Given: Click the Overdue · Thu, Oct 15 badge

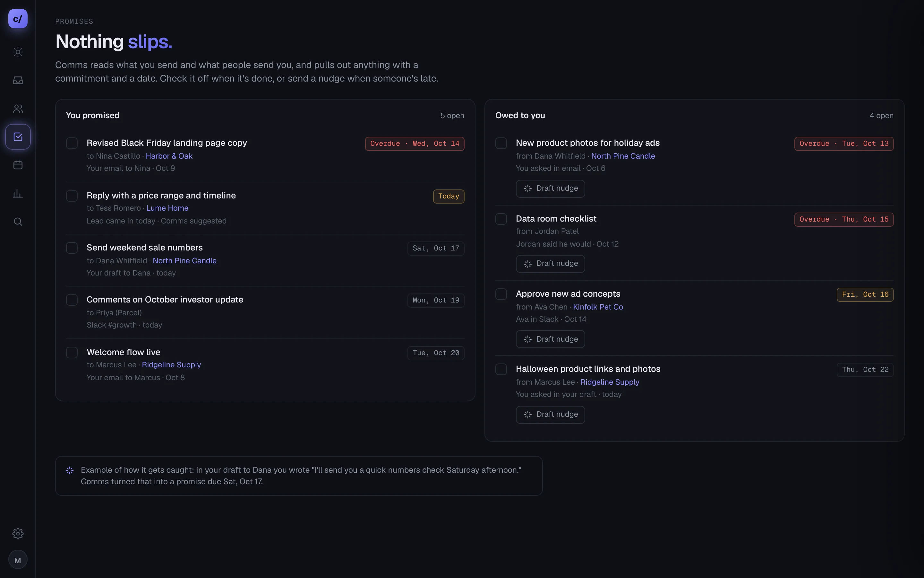Looking at the screenshot, I should 844,219.
